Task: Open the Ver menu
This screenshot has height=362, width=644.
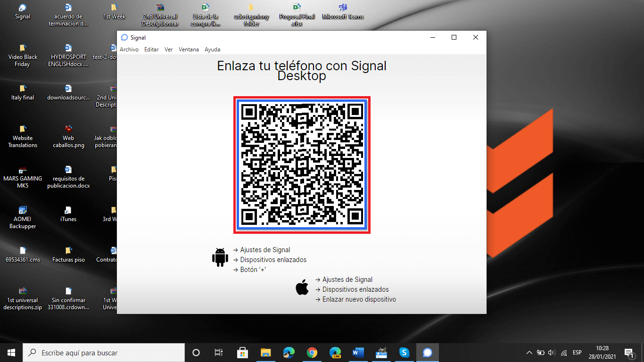Action: (168, 49)
